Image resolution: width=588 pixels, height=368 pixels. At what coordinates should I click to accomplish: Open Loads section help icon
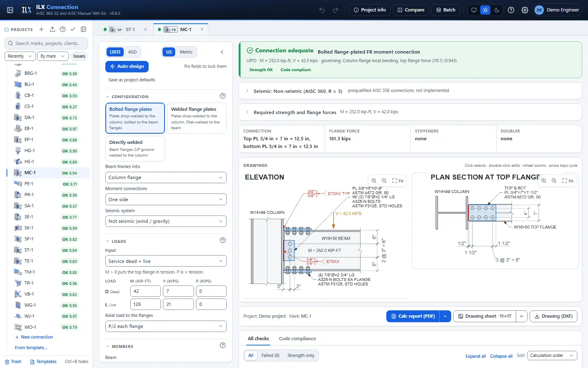click(x=223, y=240)
